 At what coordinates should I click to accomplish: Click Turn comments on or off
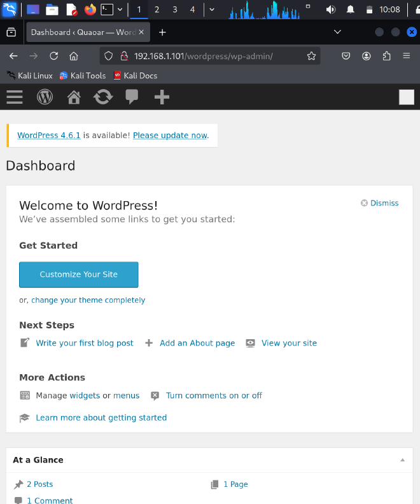tap(214, 395)
